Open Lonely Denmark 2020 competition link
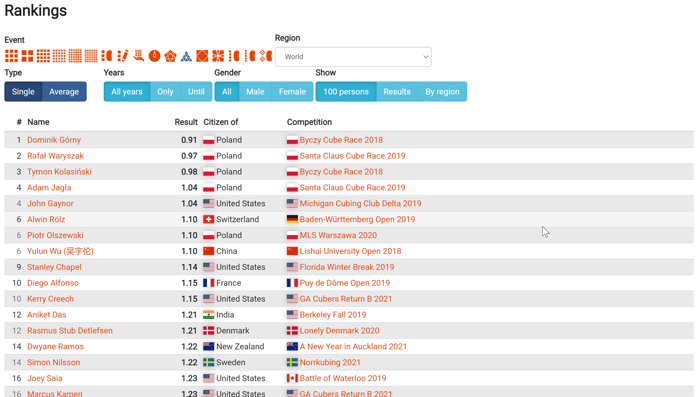This screenshot has width=700, height=397. tap(339, 330)
